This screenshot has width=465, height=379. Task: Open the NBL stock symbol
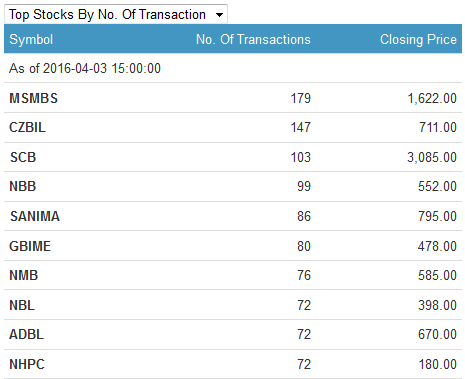[22, 305]
